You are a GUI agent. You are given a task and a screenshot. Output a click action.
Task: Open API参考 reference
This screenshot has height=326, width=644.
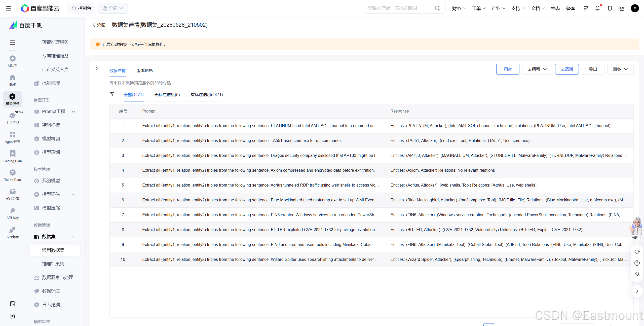(13, 232)
